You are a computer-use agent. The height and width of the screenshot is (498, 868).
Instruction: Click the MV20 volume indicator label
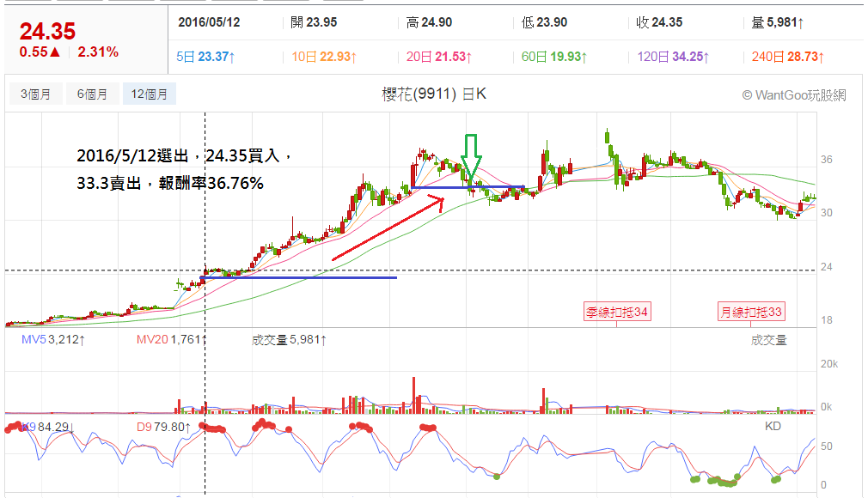[x=172, y=340]
